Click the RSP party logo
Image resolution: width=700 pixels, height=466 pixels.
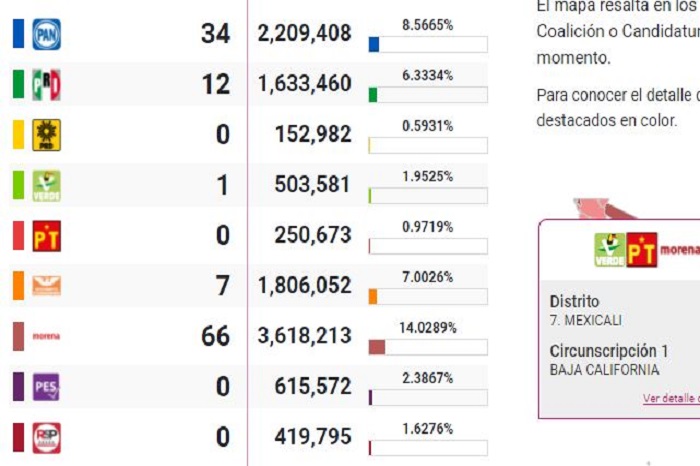click(x=46, y=437)
